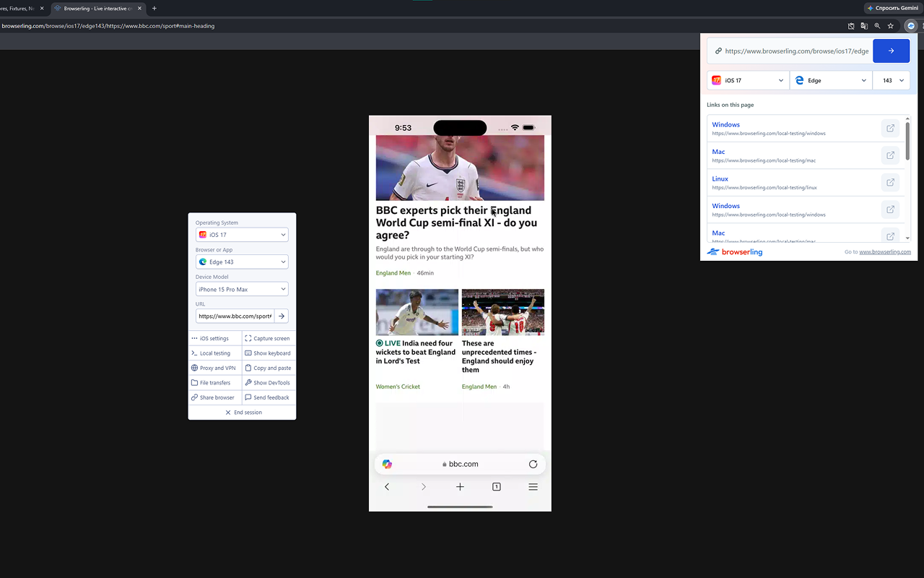Image resolution: width=924 pixels, height=578 pixels.
Task: Click the URL input in side panel
Action: pos(235,316)
